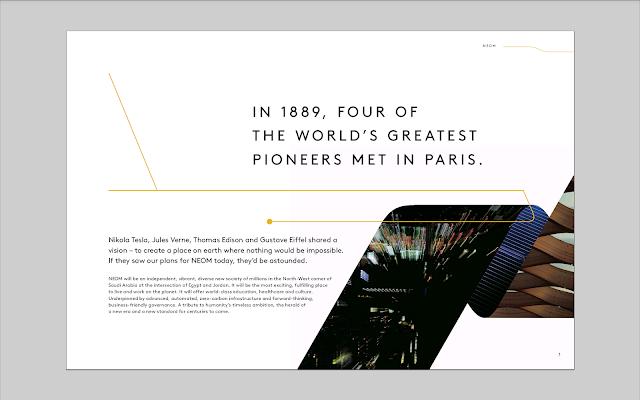Click the small line starting "Underpinned by advanced, automated"
640x400 pixels.
211,298
